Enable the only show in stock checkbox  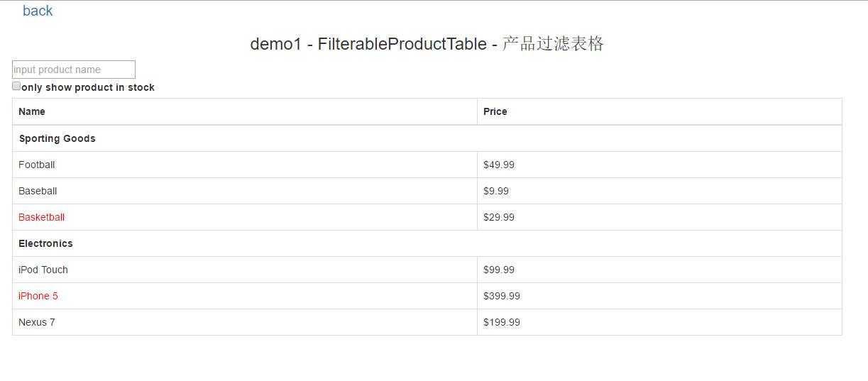pos(16,86)
